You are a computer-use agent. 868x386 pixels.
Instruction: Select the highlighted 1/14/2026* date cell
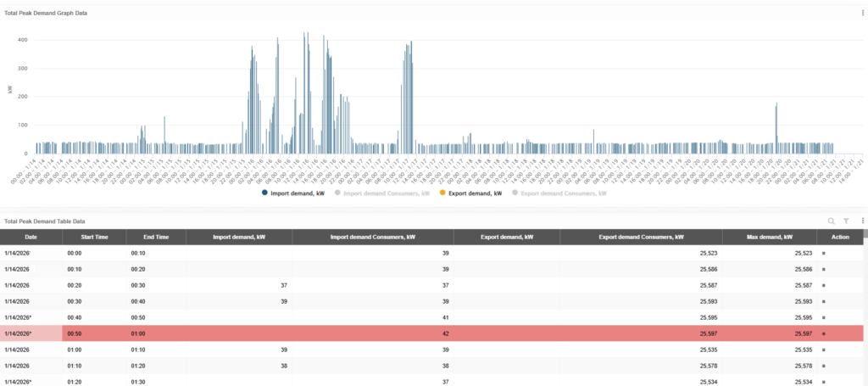31,334
